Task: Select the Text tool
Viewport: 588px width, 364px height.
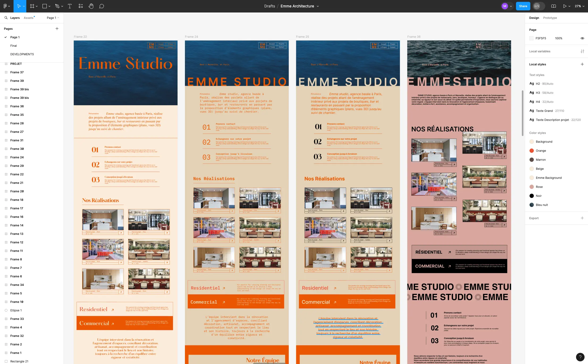Action: [70, 6]
